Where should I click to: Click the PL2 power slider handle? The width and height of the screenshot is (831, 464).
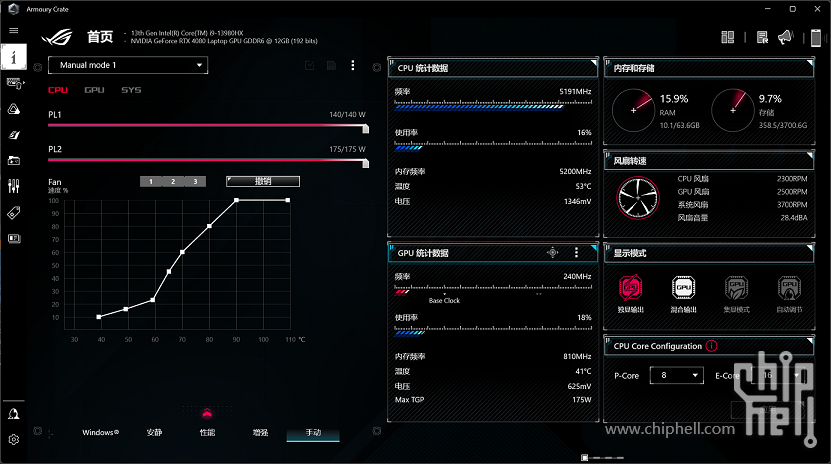point(365,163)
